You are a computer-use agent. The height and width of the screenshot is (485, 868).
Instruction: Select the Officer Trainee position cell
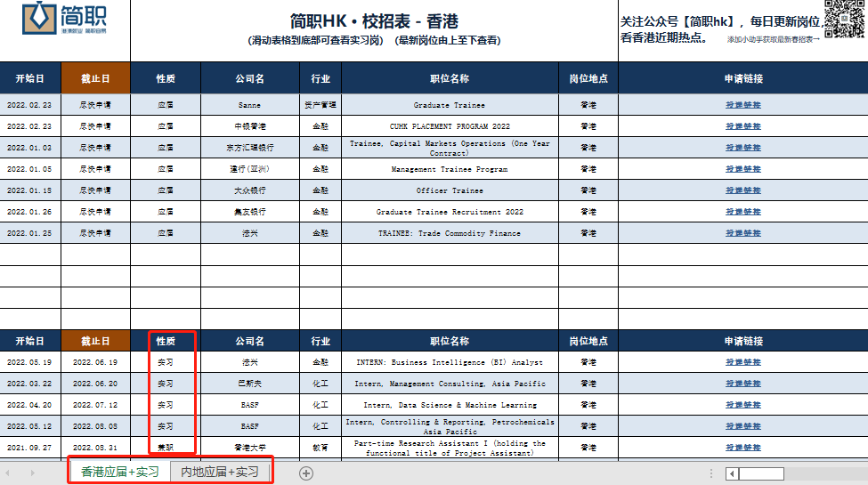(x=450, y=190)
